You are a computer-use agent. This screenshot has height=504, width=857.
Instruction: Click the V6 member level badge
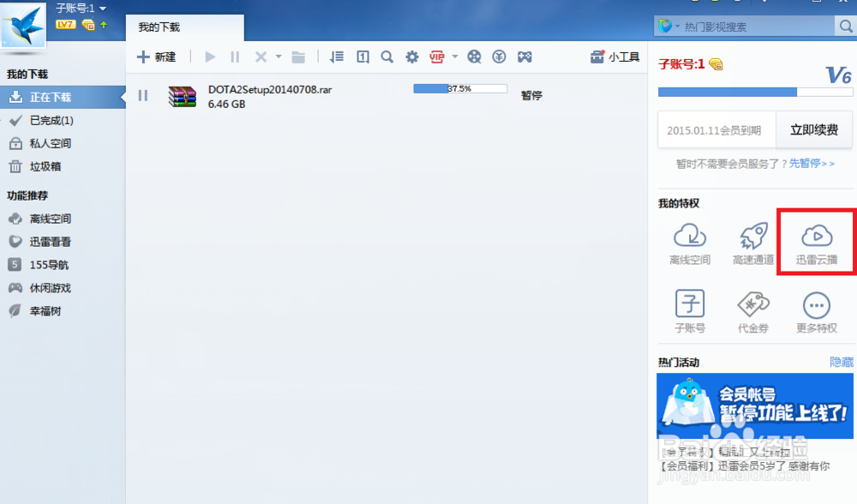point(838,75)
